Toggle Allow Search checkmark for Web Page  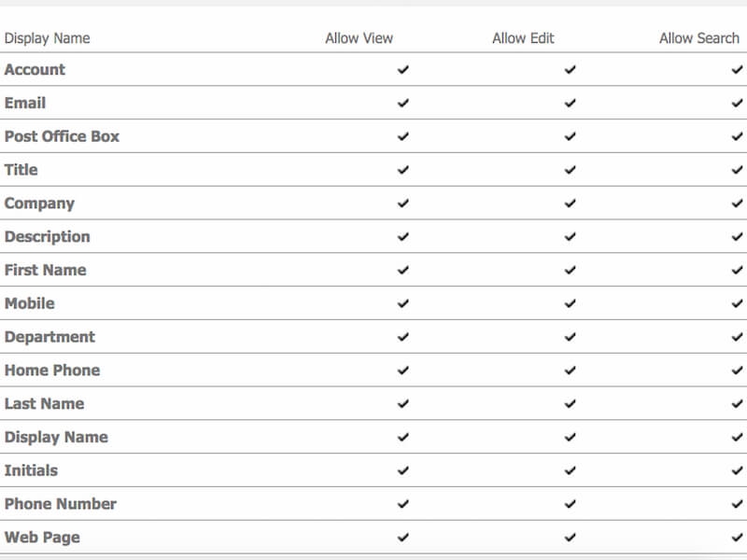(737, 538)
